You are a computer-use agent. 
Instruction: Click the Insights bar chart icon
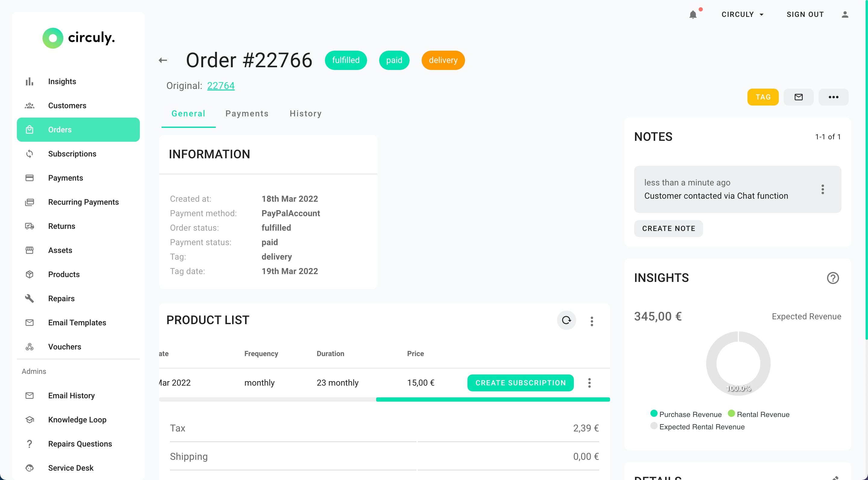tap(30, 82)
